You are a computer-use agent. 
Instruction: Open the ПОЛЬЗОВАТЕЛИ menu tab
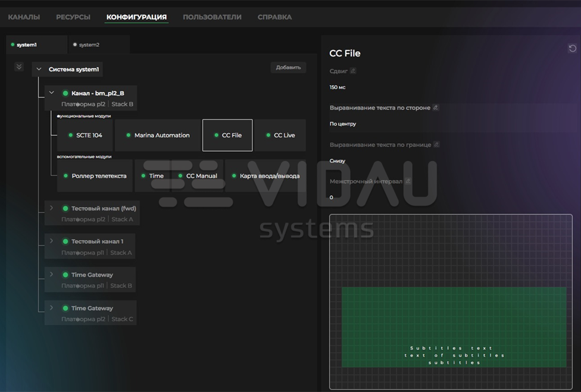[x=212, y=17]
